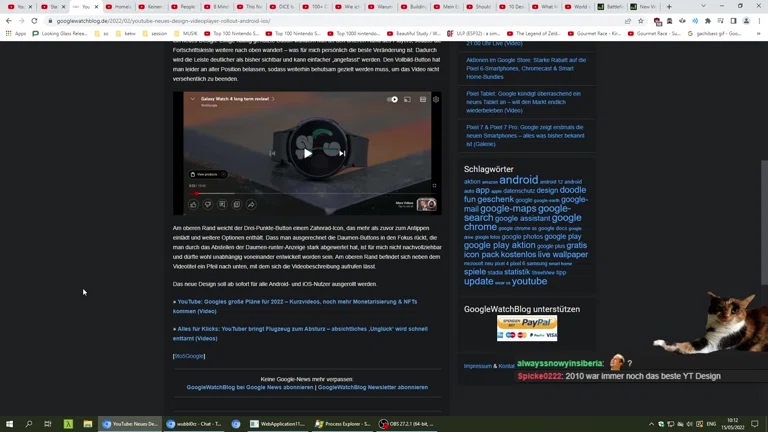Click the PayPal donate button
The height and width of the screenshot is (432, 768).
click(x=527, y=328)
